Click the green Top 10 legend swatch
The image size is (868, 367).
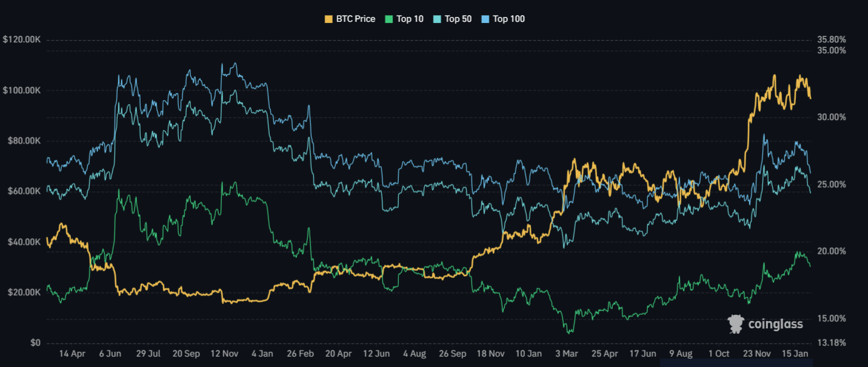click(x=389, y=19)
